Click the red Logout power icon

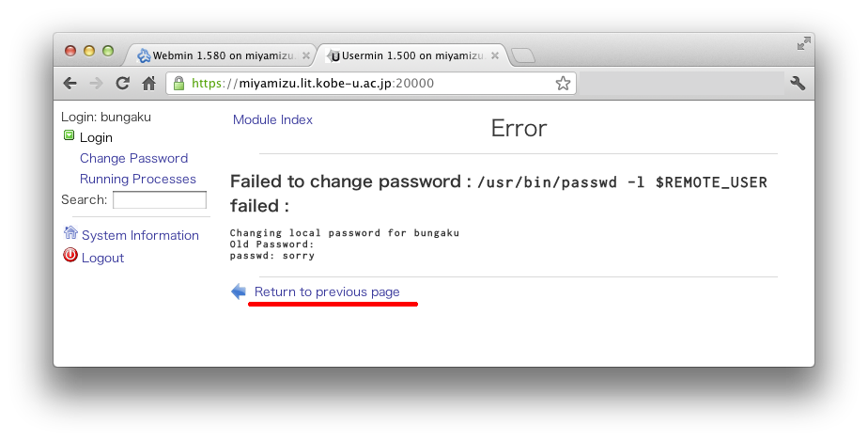(70, 255)
